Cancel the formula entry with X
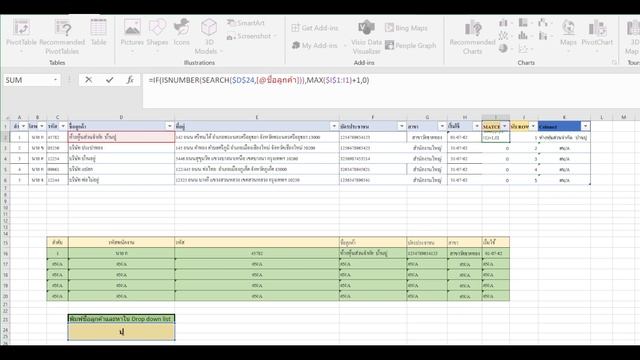The image size is (640, 360). (88, 80)
